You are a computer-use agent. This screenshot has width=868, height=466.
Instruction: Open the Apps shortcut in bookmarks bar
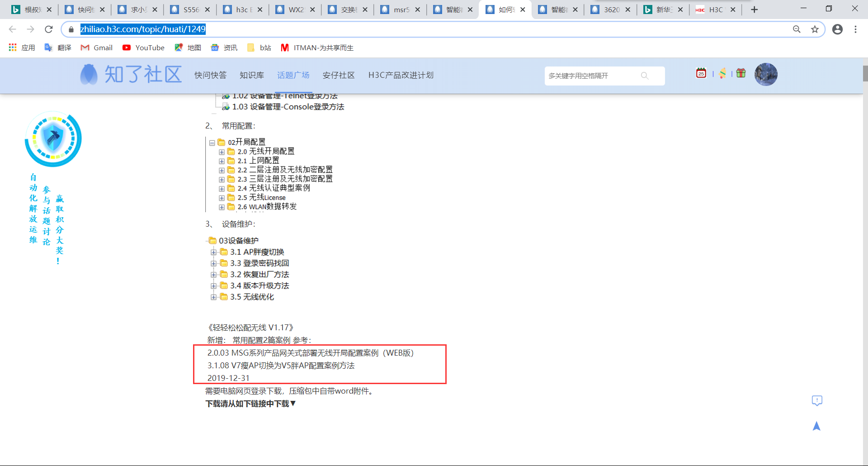[22, 48]
